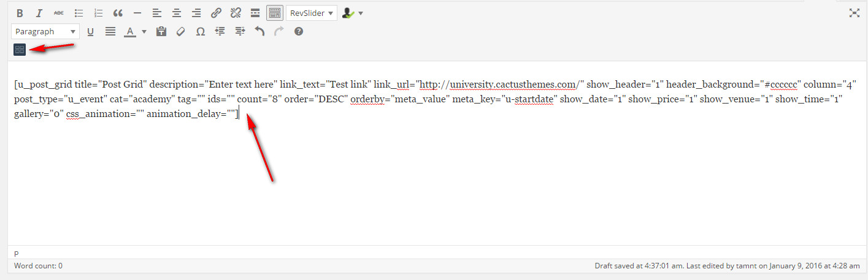Toggle bold formatting
This screenshot has height=280, width=868.
pyautogui.click(x=20, y=13)
